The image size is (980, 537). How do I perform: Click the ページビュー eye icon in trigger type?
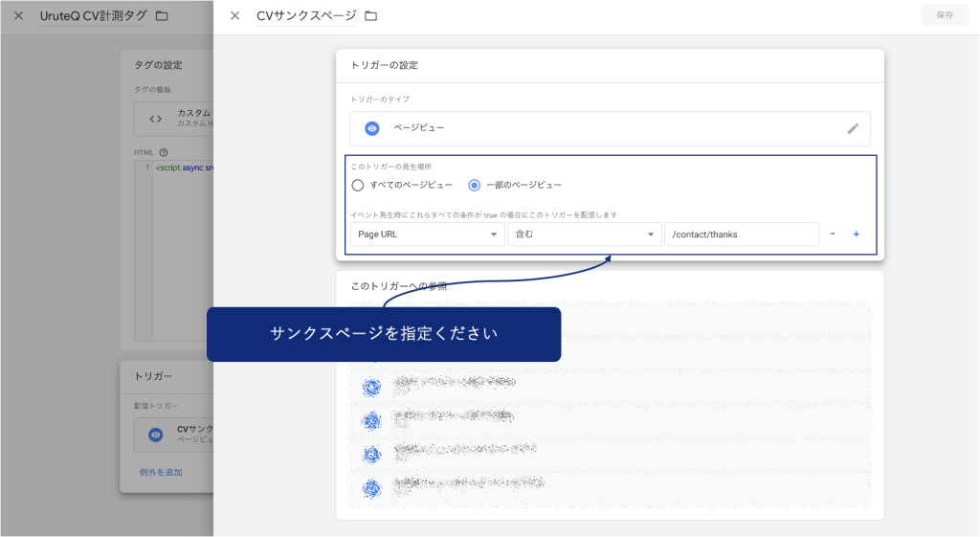tap(372, 128)
